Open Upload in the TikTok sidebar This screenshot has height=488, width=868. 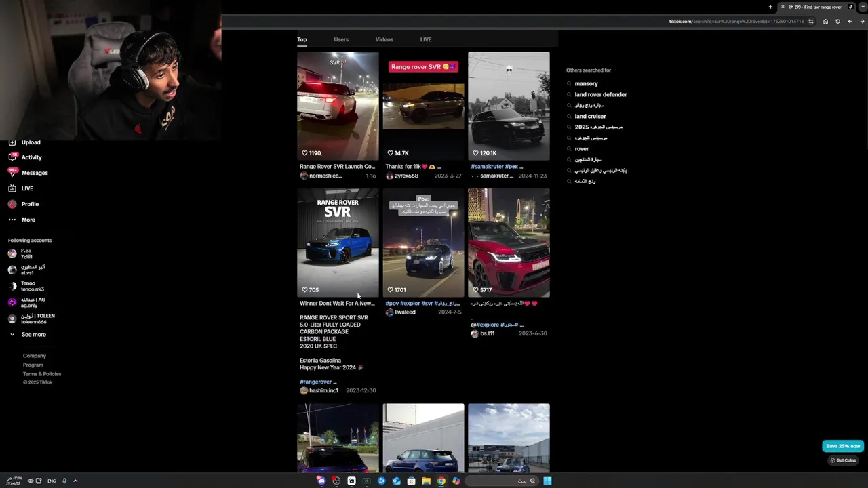click(x=24, y=142)
